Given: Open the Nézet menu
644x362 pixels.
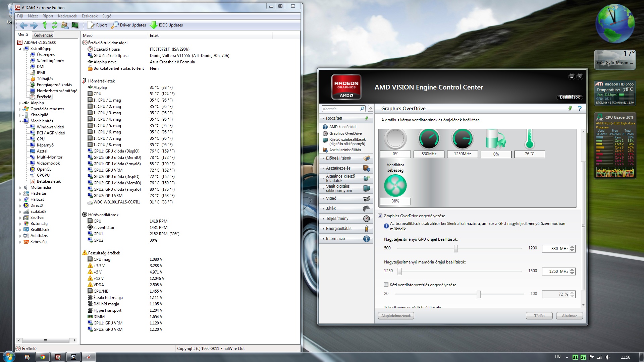Looking at the screenshot, I should (33, 16).
